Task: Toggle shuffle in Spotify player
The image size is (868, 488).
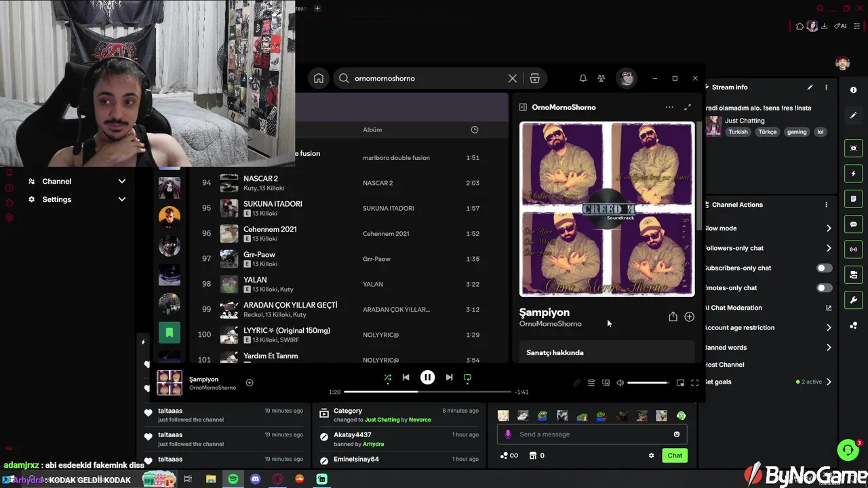Action: pos(387,378)
